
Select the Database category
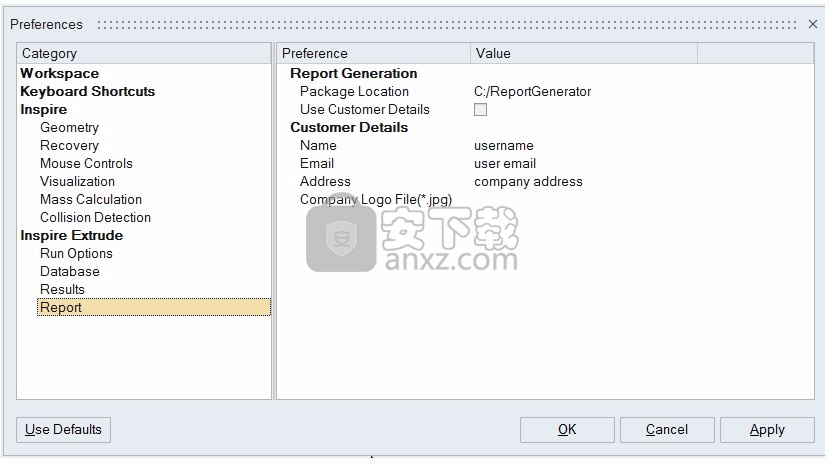click(69, 271)
